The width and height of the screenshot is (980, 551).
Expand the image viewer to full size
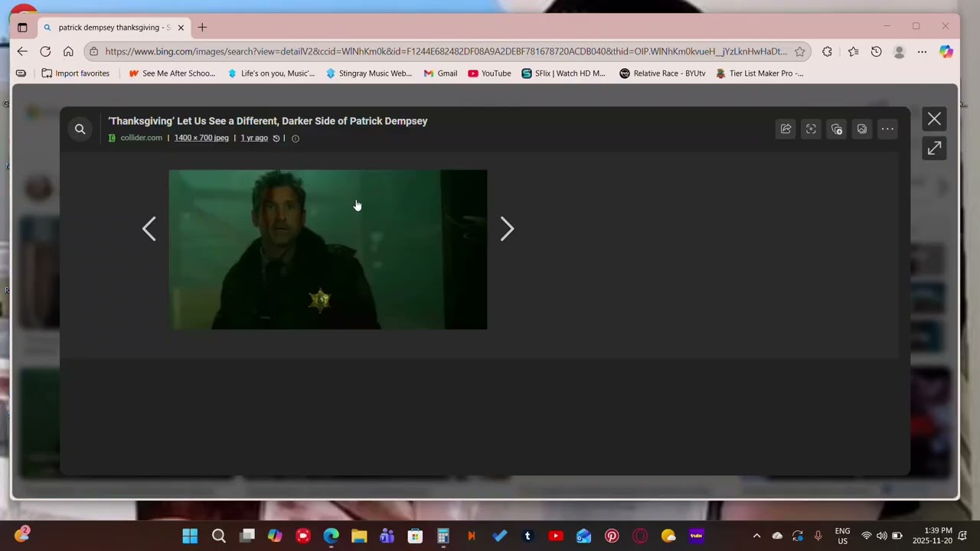[934, 148]
